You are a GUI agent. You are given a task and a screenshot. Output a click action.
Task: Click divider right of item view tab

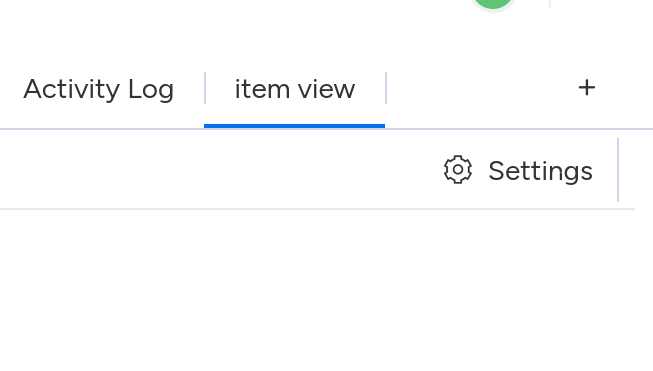(386, 88)
